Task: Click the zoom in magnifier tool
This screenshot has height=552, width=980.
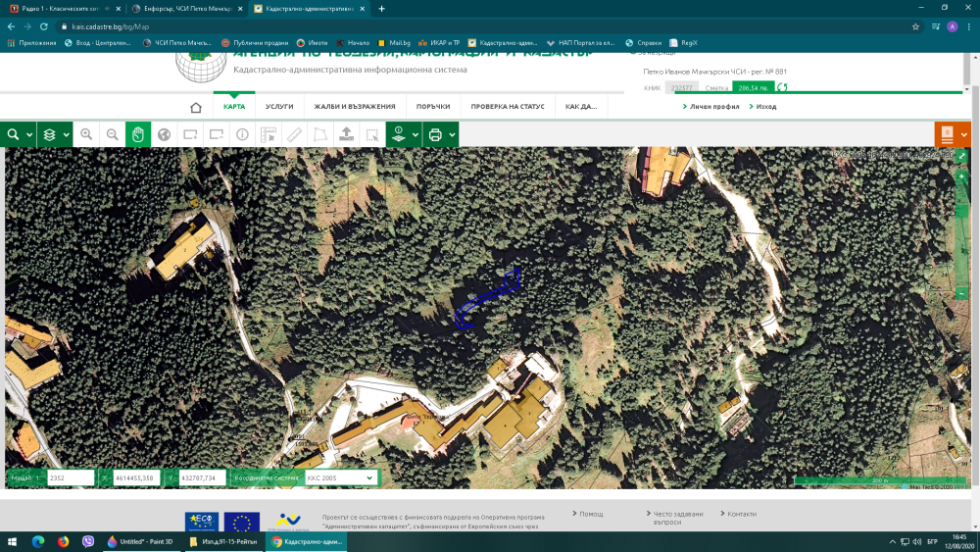Action: 86,134
